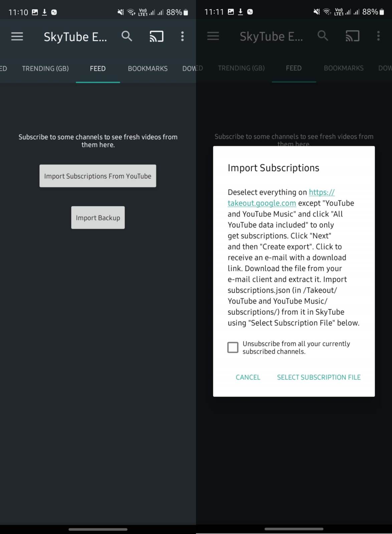
Task: Click the dimmed Cast icon behind dialog
Action: 352,36
